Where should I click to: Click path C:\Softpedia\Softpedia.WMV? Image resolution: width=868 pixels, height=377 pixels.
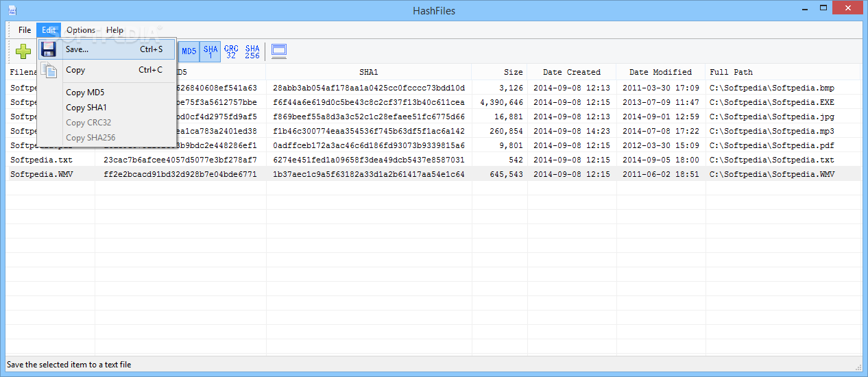(772, 174)
